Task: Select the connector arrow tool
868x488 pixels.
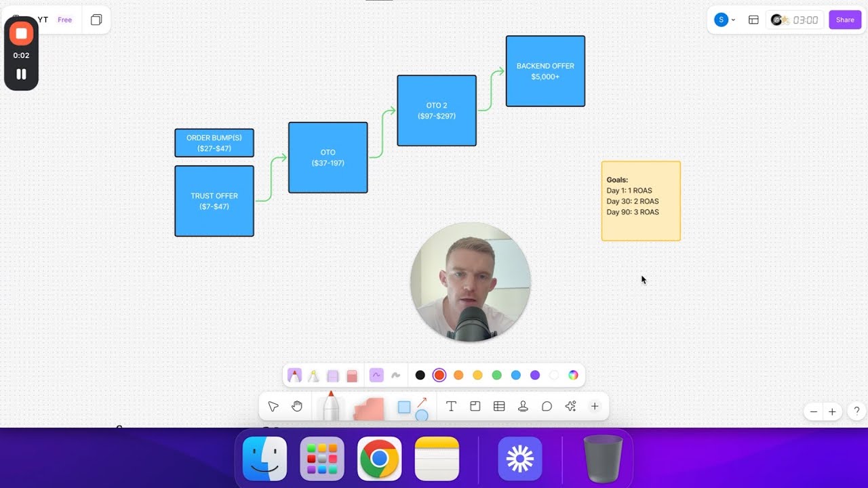Action: pyautogui.click(x=422, y=402)
